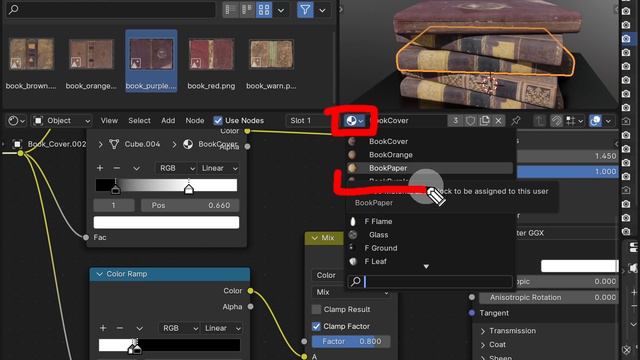Click the material dropdown search field
The height and width of the screenshot is (360, 640).
pos(430,281)
